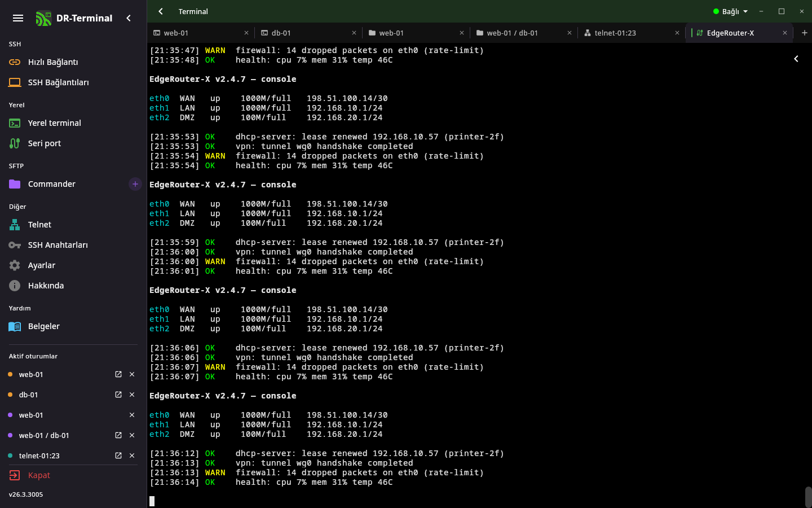Pop out db-01 session window
Image resolution: width=812 pixels, height=508 pixels.
118,395
